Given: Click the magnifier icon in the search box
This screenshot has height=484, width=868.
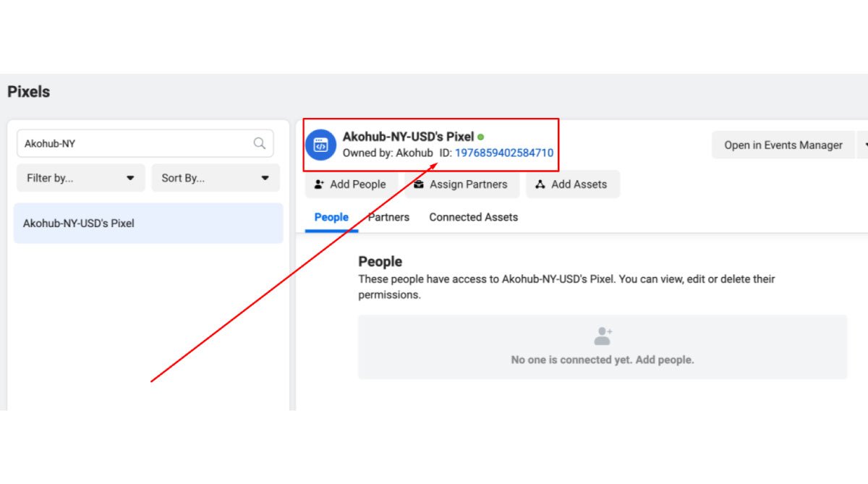Looking at the screenshot, I should pos(259,143).
